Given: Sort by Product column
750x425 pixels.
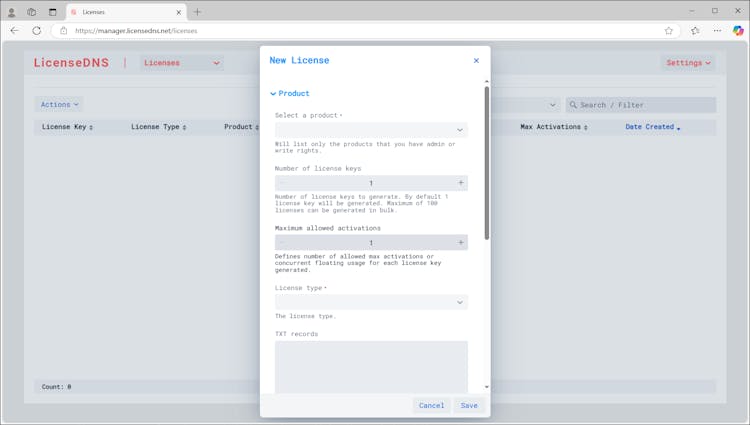Looking at the screenshot, I should [x=241, y=127].
